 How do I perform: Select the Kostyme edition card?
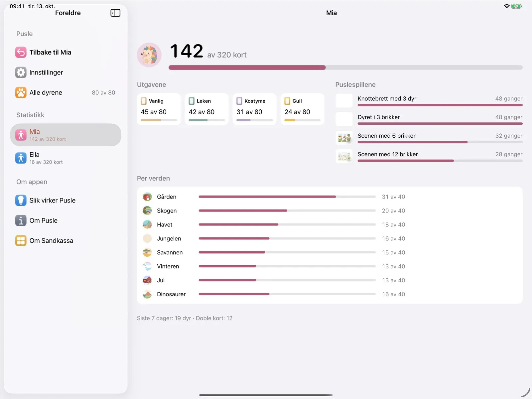(255, 109)
